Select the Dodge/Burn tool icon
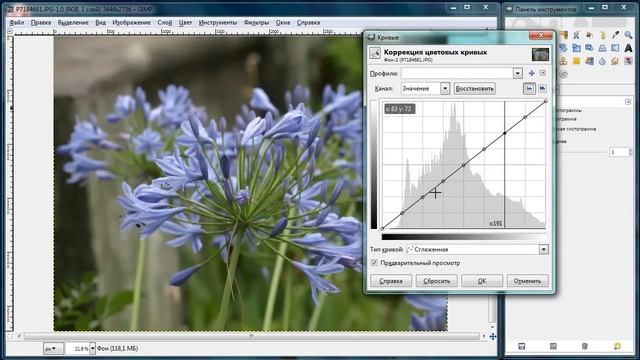The height and width of the screenshot is (360, 640). 628,61
